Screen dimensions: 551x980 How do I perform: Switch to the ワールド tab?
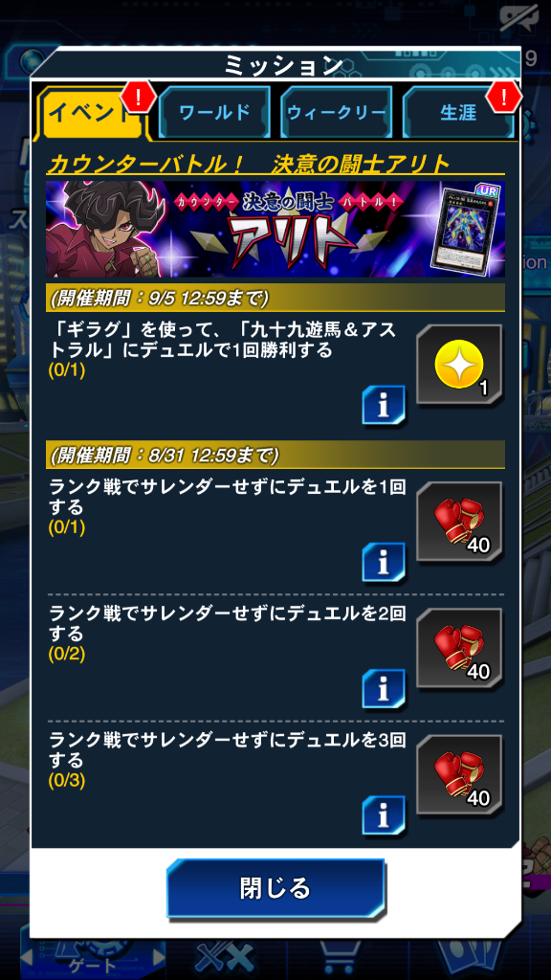(x=214, y=113)
